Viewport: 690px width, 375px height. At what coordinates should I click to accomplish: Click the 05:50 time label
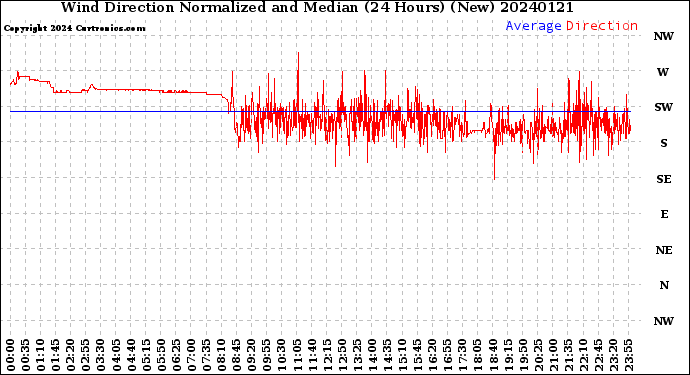point(161,355)
